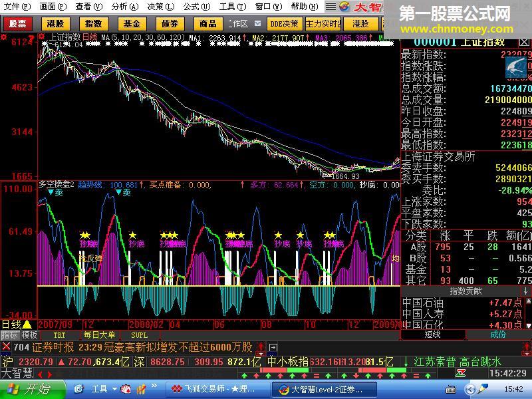Click the 日线 period label in chart title
This screenshot has height=399, width=532.
(x=90, y=37)
